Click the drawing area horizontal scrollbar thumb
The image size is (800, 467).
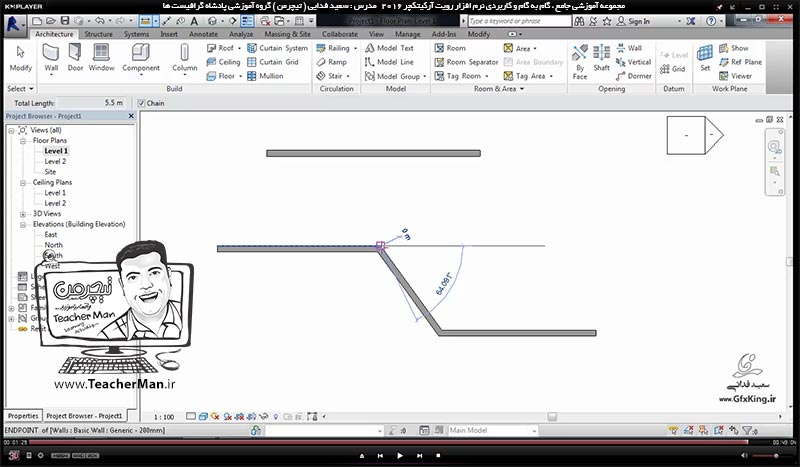pyautogui.click(x=552, y=417)
